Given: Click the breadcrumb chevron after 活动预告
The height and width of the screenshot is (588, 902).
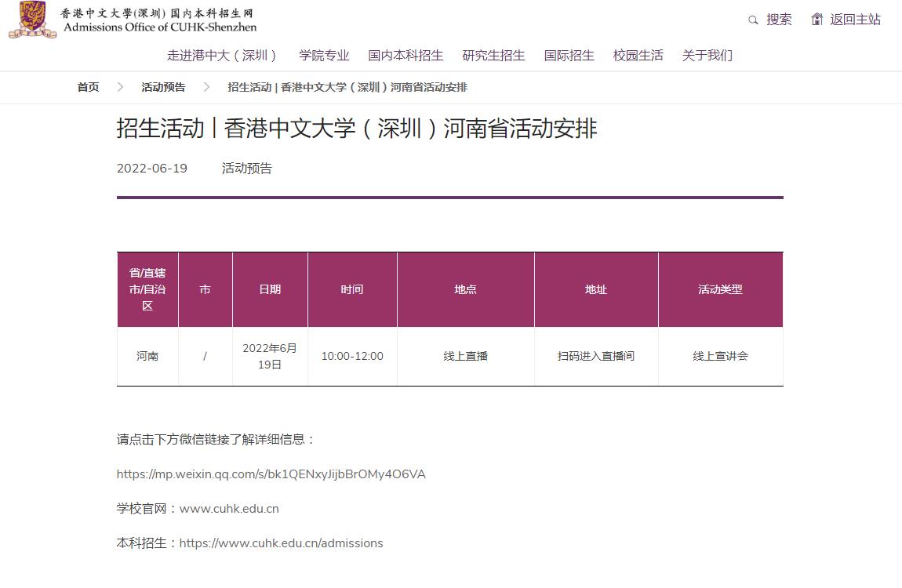Looking at the screenshot, I should [206, 87].
